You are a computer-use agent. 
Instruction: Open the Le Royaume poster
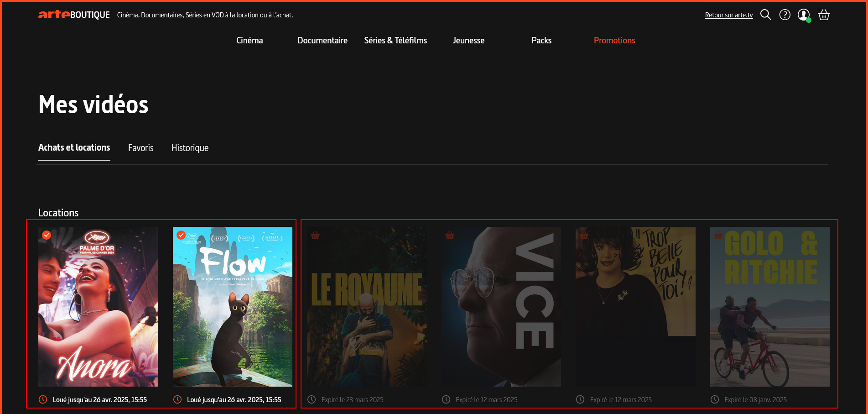[x=367, y=307]
